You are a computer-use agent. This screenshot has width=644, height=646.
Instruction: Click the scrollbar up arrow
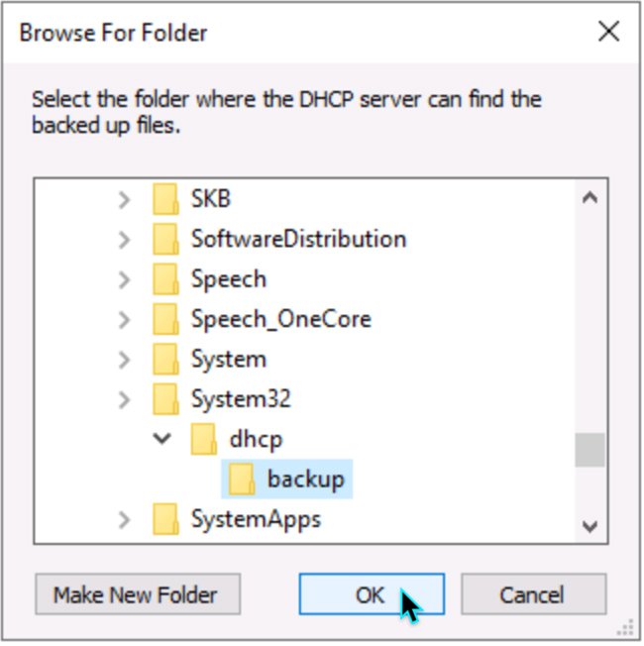(590, 197)
